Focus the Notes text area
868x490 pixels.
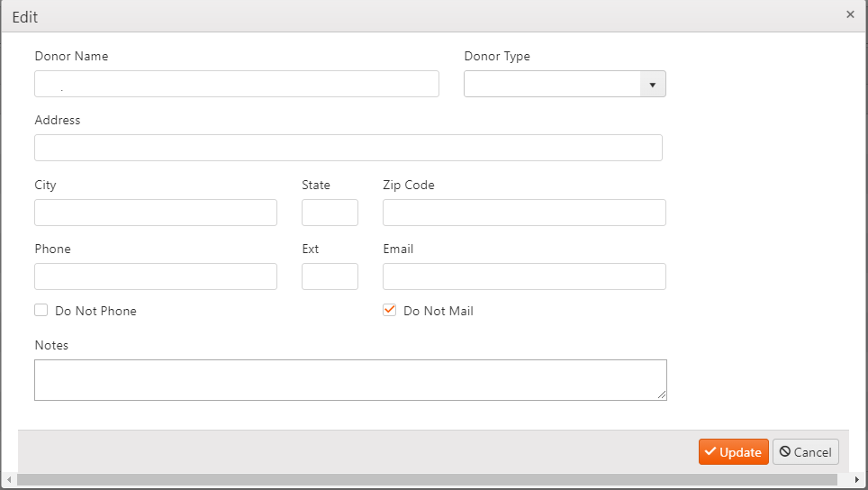click(x=349, y=380)
